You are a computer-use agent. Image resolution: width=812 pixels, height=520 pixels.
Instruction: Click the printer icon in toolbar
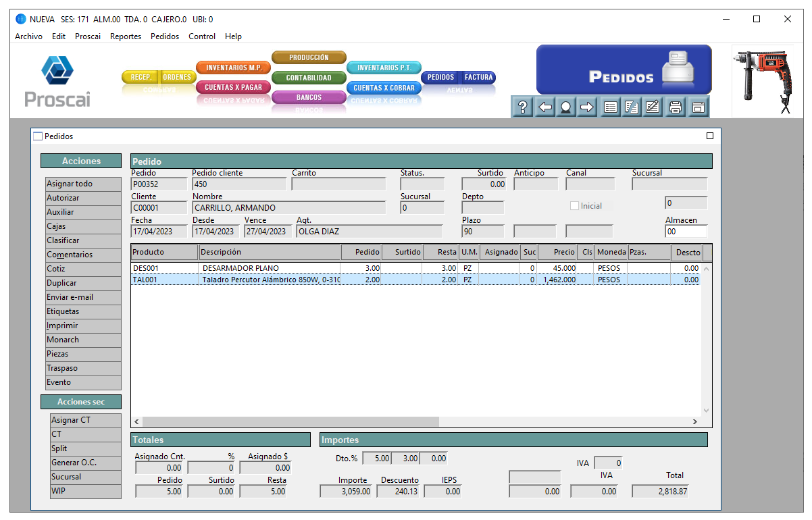point(675,107)
